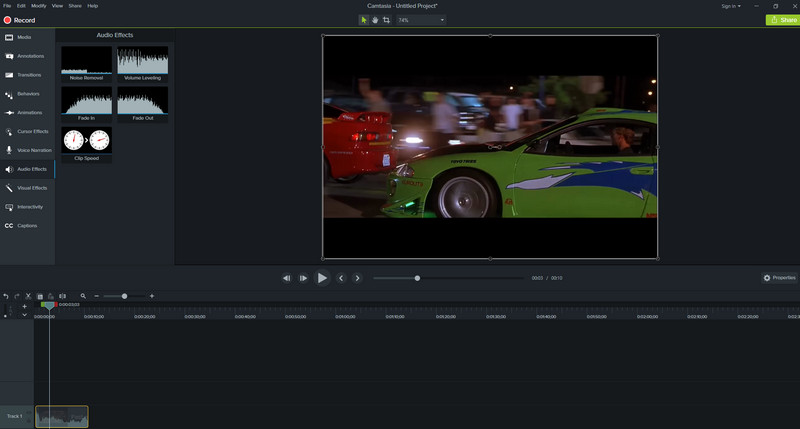
Task: Jump to previous marker arrow
Action: (341, 278)
